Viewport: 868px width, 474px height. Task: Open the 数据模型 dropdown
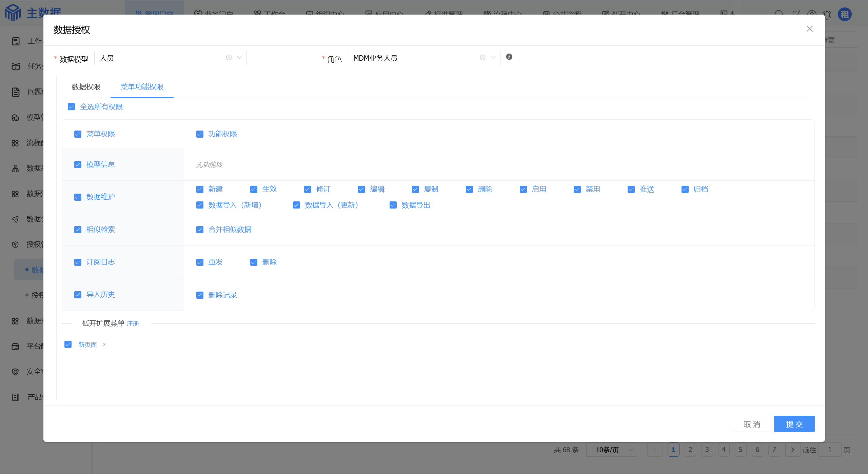coord(239,58)
